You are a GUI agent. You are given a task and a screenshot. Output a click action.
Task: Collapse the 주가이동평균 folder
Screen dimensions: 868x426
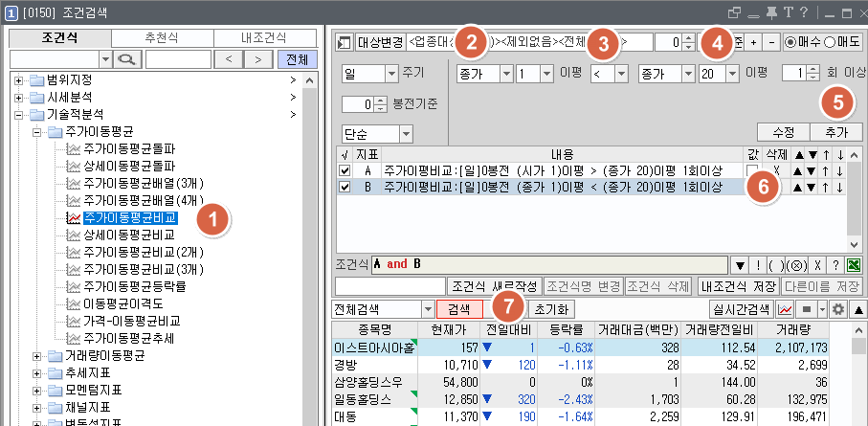coord(37,132)
